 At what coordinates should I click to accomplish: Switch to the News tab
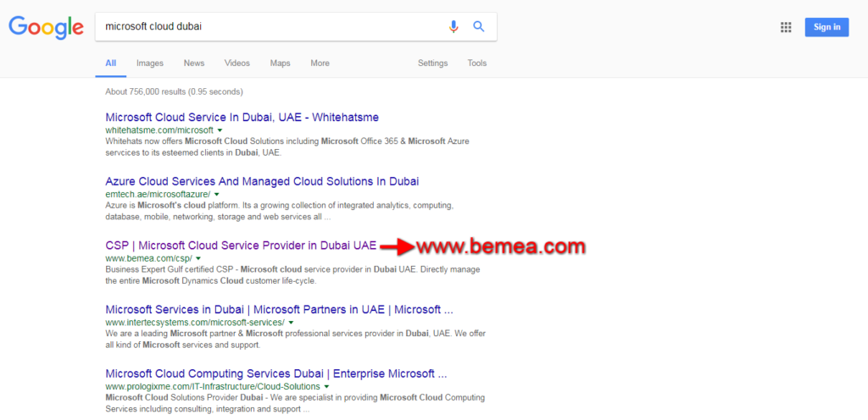pos(194,64)
